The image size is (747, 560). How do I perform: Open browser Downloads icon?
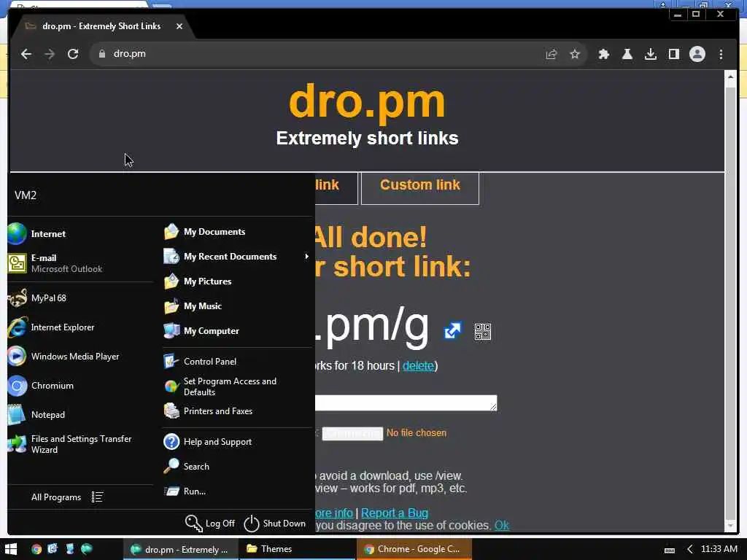pos(650,54)
